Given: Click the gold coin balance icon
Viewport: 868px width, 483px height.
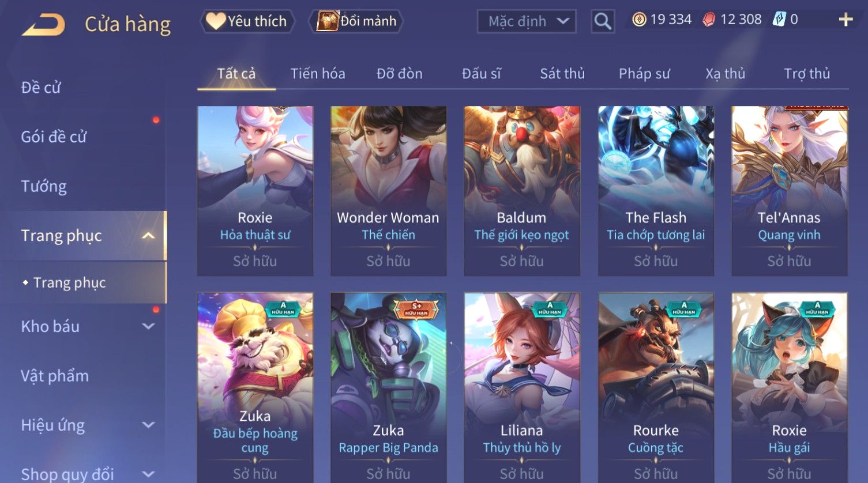Looking at the screenshot, I should pyautogui.click(x=639, y=20).
